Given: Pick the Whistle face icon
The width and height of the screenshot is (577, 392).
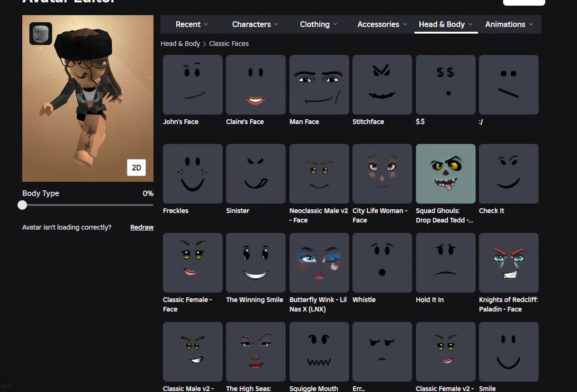Looking at the screenshot, I should coord(382,263).
